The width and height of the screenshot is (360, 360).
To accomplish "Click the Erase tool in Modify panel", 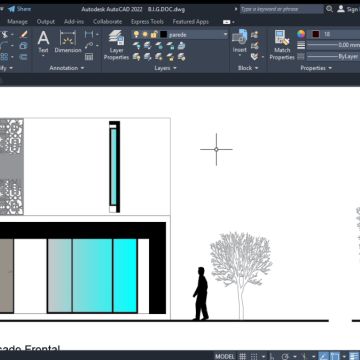I will click(x=23, y=34).
